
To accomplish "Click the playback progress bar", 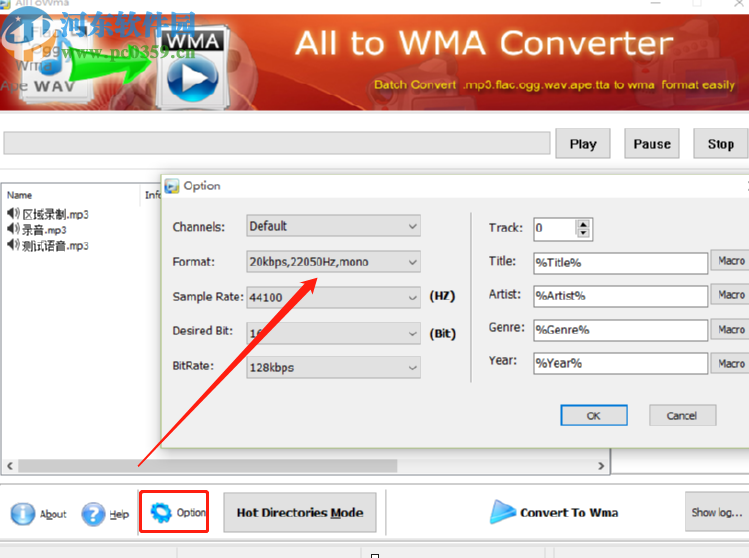I will (x=277, y=143).
